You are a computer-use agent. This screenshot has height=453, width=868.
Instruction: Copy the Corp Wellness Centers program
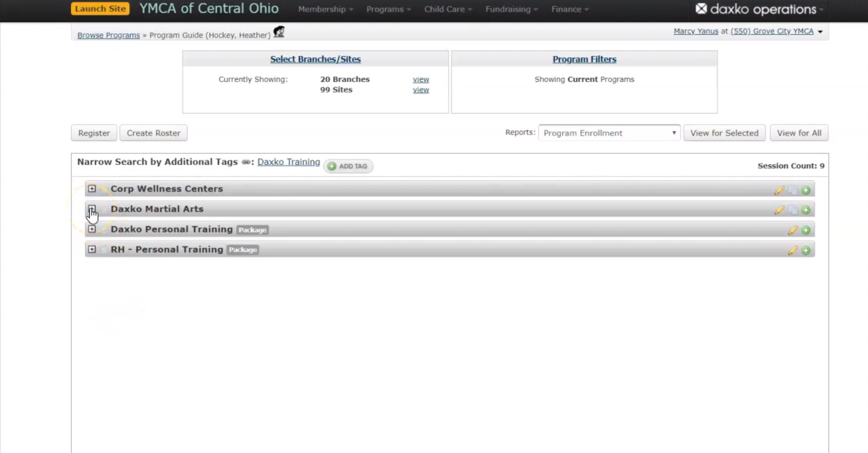tap(793, 190)
